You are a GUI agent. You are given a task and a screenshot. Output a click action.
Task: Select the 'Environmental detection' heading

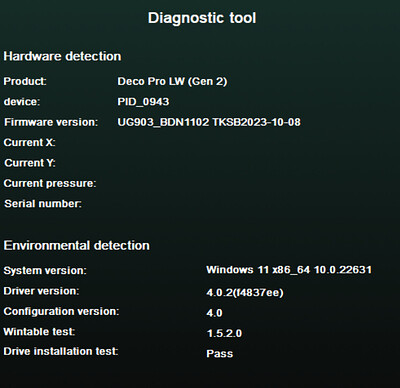[x=77, y=246]
